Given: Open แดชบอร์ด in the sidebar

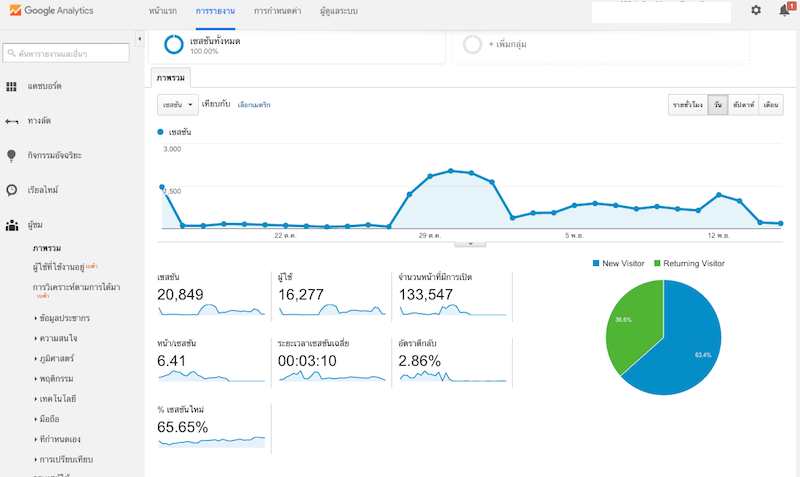Looking at the screenshot, I should point(44,86).
